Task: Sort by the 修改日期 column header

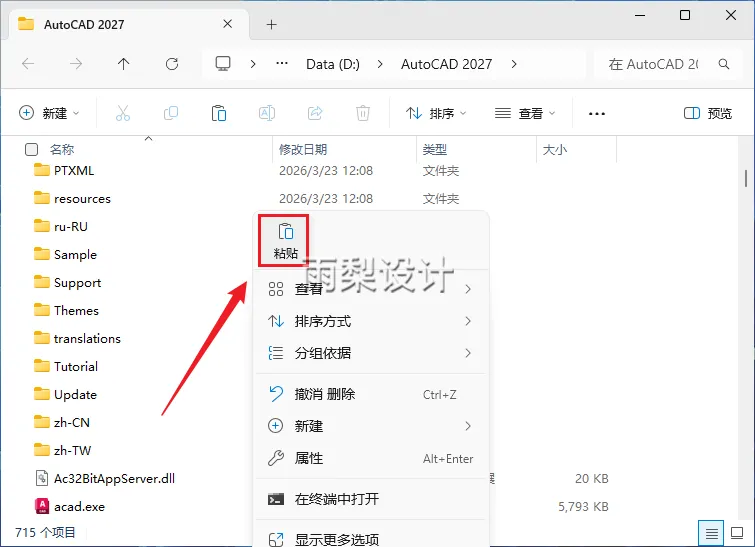Action: pos(303,150)
